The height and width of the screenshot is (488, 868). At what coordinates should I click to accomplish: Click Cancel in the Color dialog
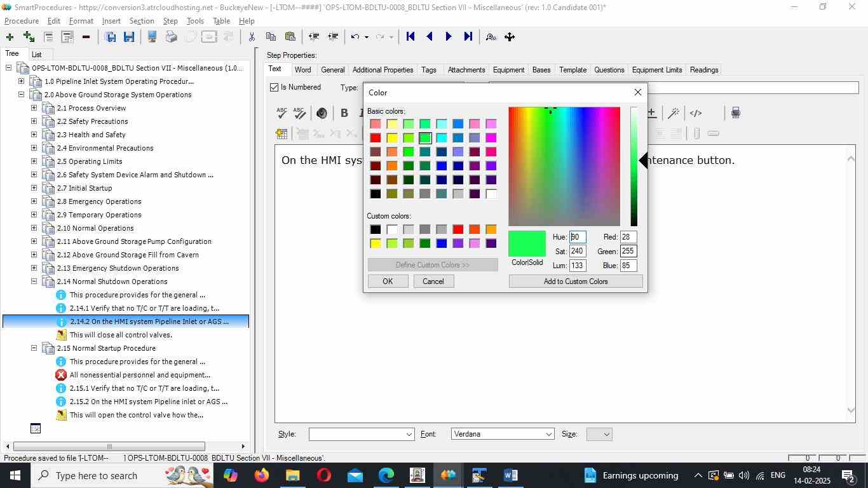(x=433, y=281)
